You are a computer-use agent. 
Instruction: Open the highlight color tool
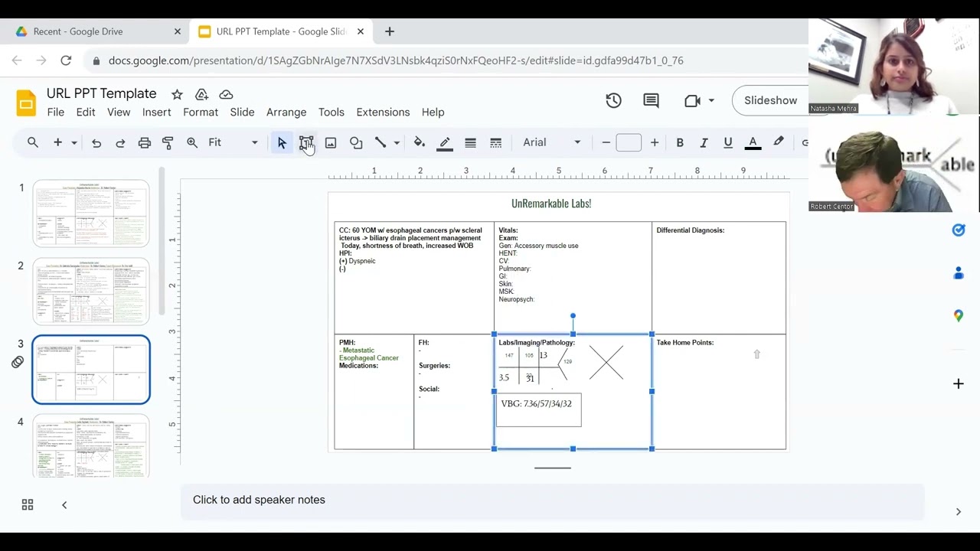(x=779, y=142)
